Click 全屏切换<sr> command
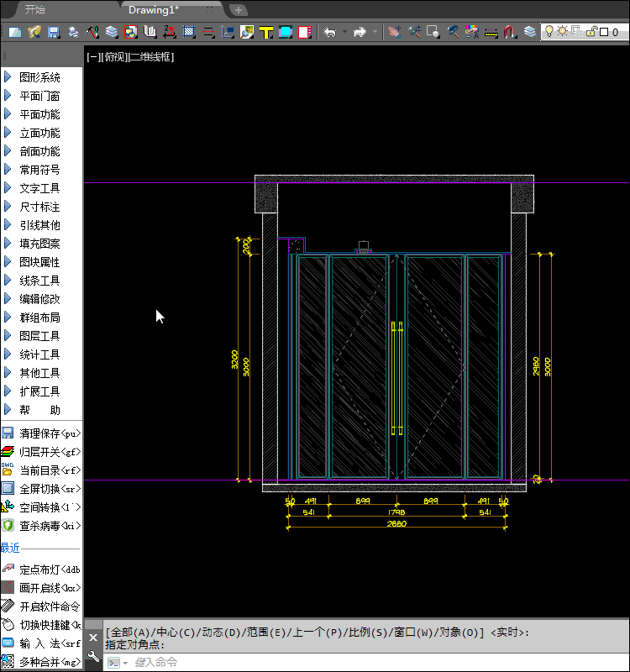Viewport: 630px width, 672px height. point(41,489)
